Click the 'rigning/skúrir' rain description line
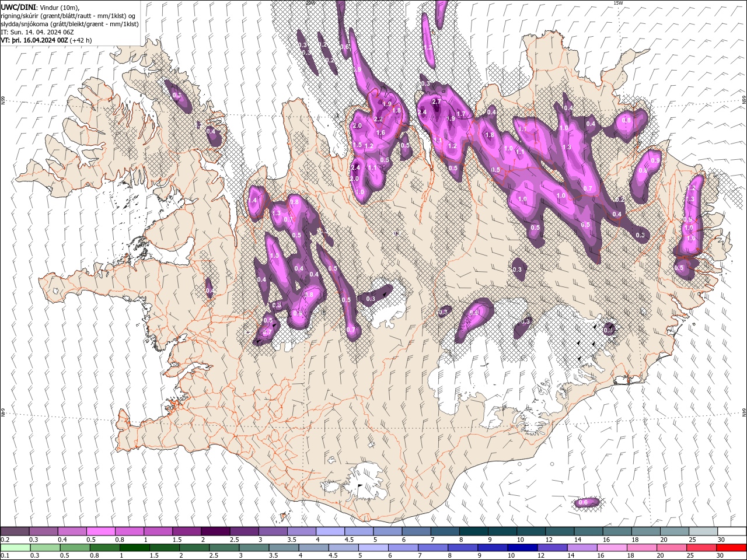 coord(68,16)
